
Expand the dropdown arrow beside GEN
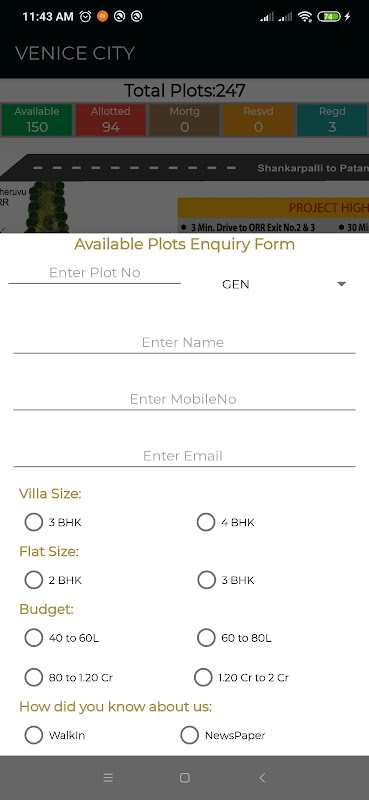click(x=342, y=284)
